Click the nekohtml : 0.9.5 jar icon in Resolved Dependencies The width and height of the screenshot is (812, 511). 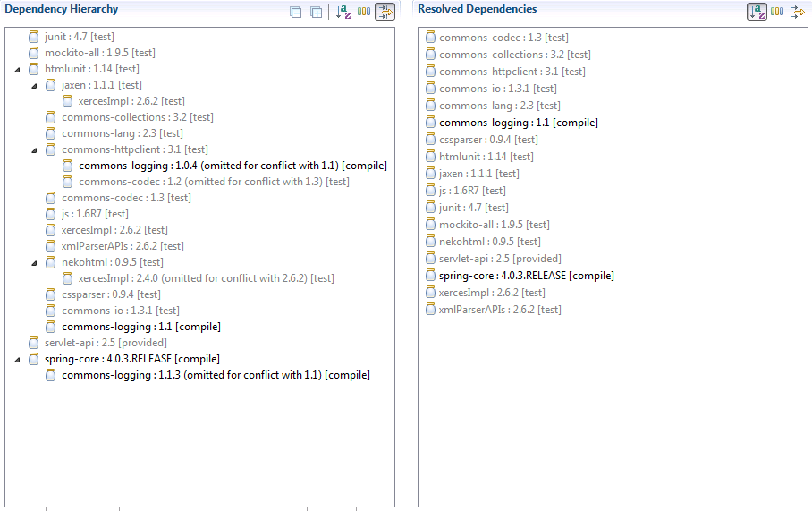click(430, 242)
